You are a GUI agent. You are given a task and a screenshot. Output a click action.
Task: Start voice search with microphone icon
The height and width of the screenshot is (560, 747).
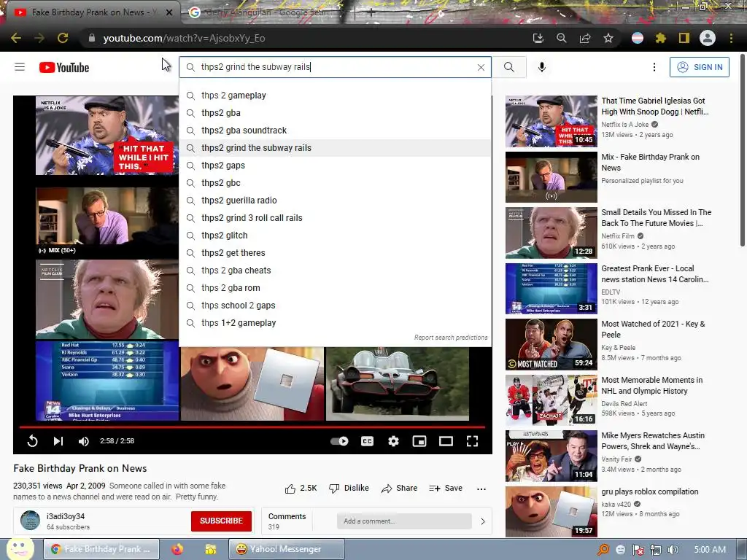[x=542, y=67]
